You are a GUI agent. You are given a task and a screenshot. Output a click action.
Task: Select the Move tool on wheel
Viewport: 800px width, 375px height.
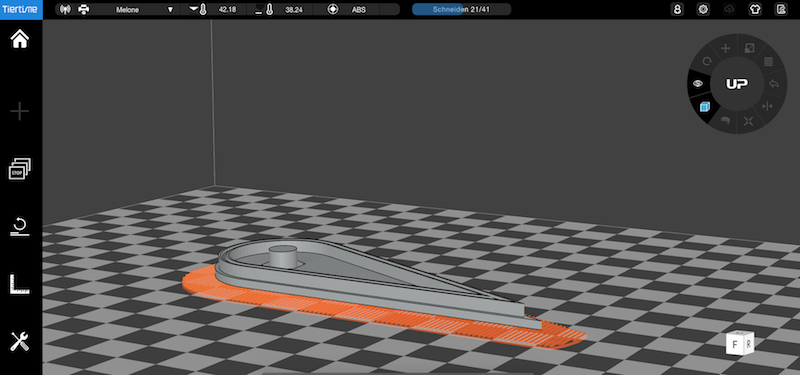pos(725,49)
